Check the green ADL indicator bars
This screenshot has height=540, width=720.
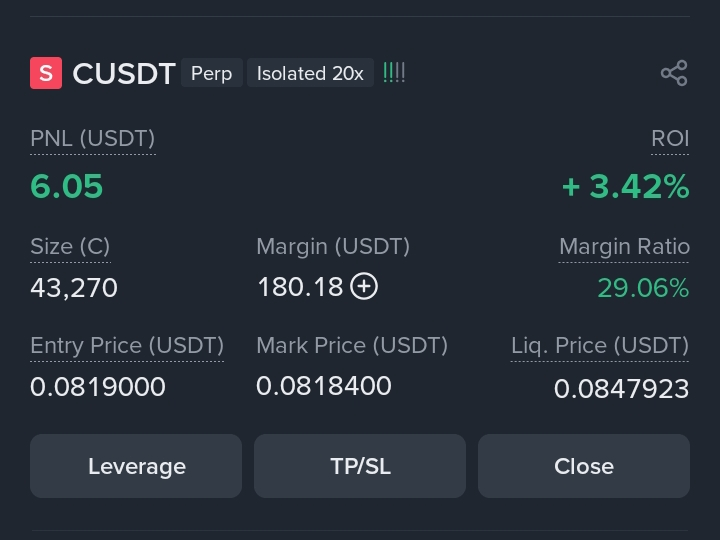pos(394,73)
